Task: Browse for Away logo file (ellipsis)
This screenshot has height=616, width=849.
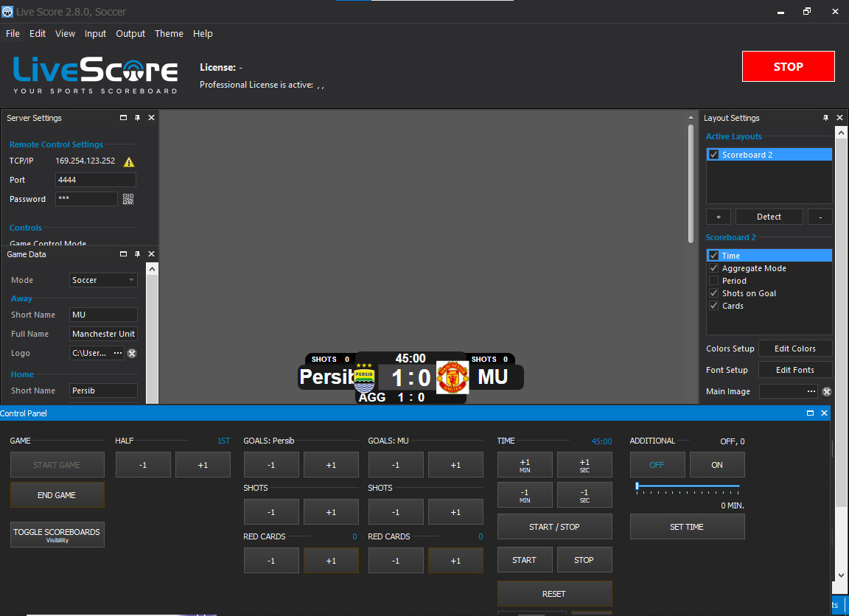Action: [117, 353]
